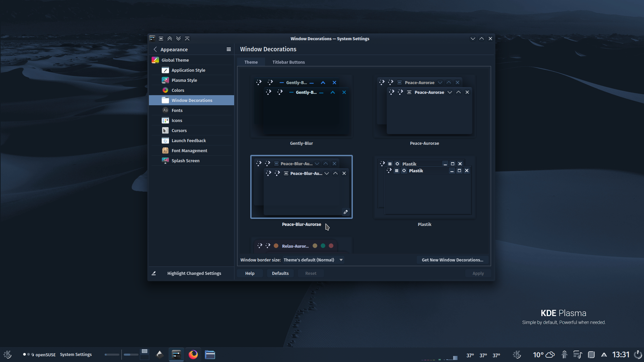644x362 pixels.
Task: Click the Reset button
Action: tap(311, 273)
